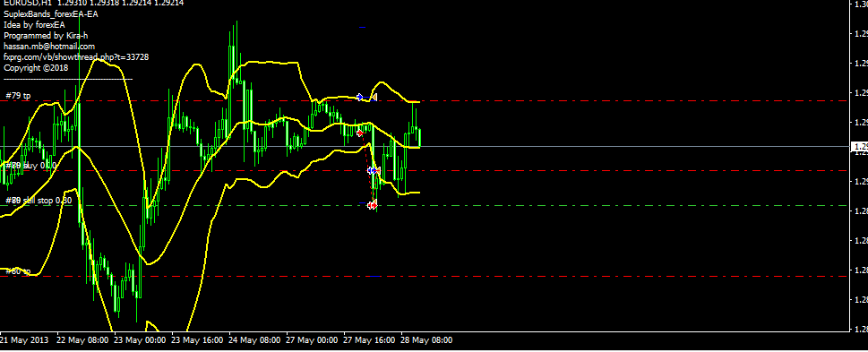Click the '23 May 16:00' time label
This screenshot has height=352, width=868.
[x=198, y=339]
